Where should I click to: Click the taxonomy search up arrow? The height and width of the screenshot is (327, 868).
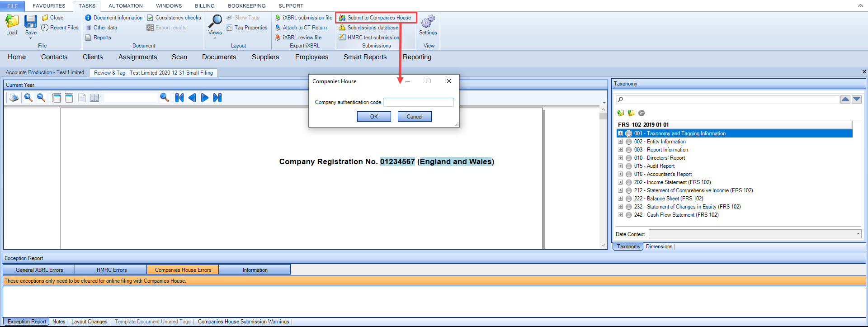pyautogui.click(x=845, y=100)
